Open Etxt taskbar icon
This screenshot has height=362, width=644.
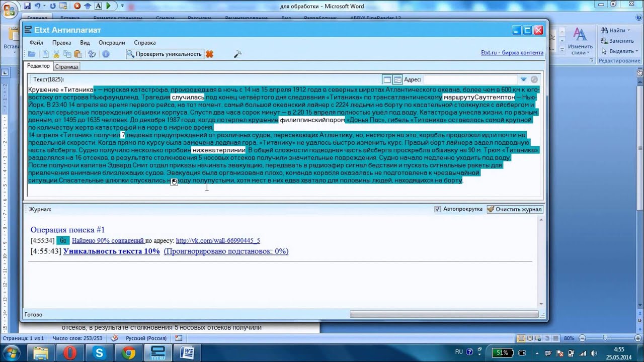pos(158,352)
